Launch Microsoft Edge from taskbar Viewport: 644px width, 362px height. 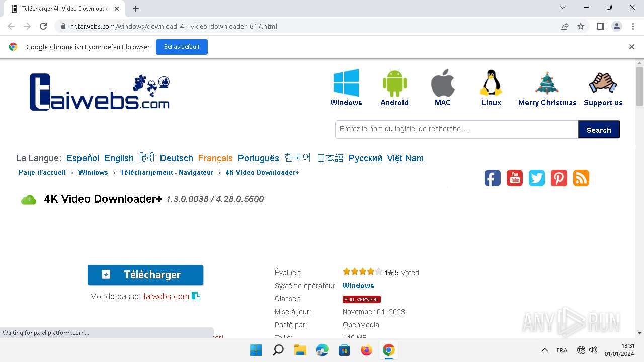coord(323,350)
